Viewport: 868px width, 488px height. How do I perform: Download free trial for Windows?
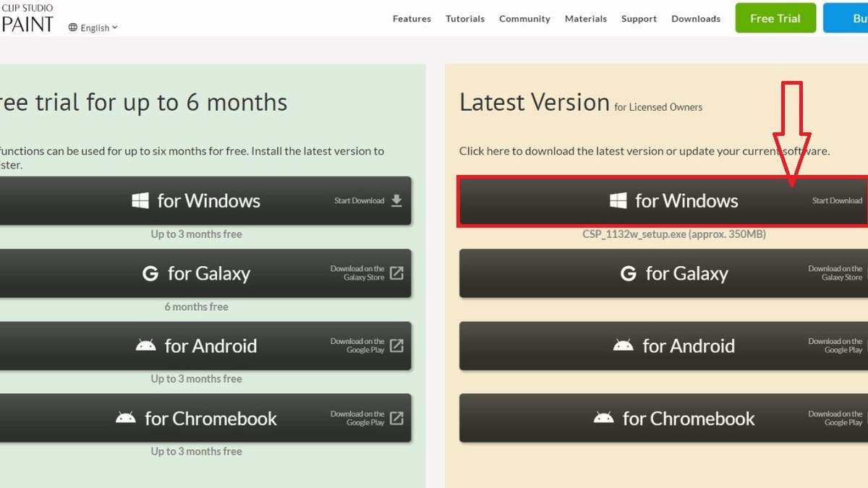tap(205, 200)
